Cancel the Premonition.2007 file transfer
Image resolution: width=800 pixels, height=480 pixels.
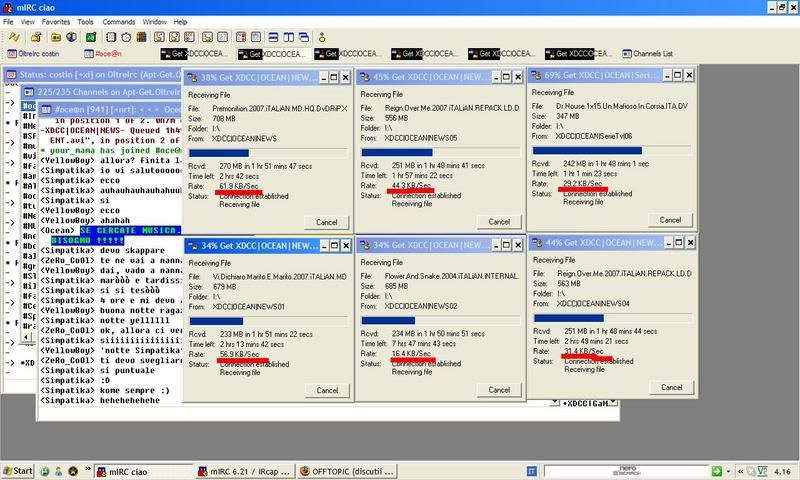(x=325, y=220)
